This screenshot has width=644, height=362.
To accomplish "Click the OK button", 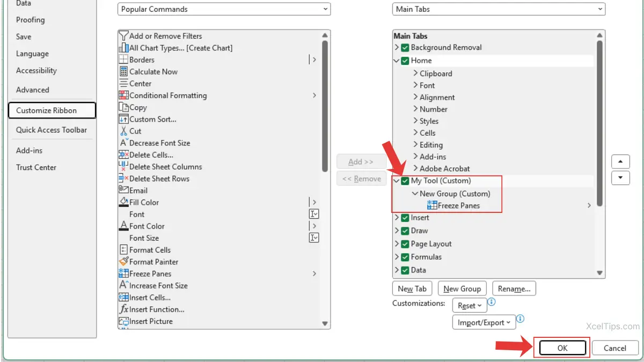I will [x=562, y=348].
